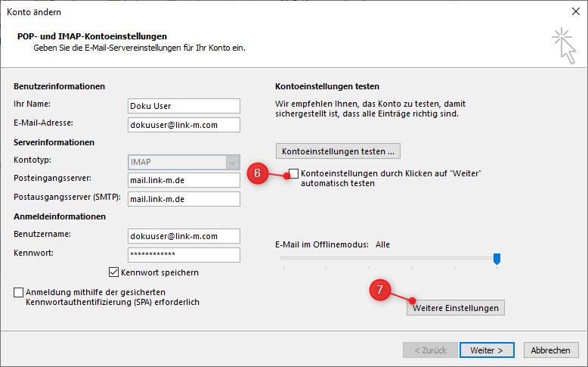Image resolution: width=588 pixels, height=367 pixels.
Task: Click into the Posteingangsserver field
Action: [184, 179]
